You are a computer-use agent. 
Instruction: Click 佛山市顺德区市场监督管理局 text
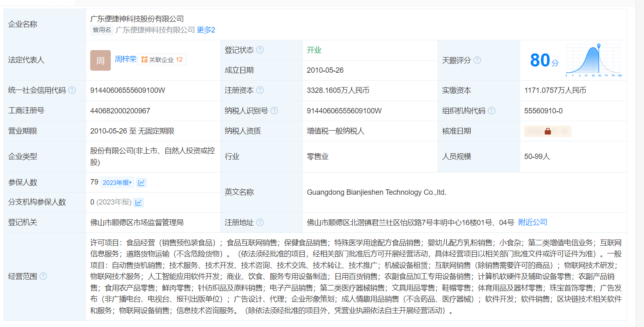pos(137,223)
